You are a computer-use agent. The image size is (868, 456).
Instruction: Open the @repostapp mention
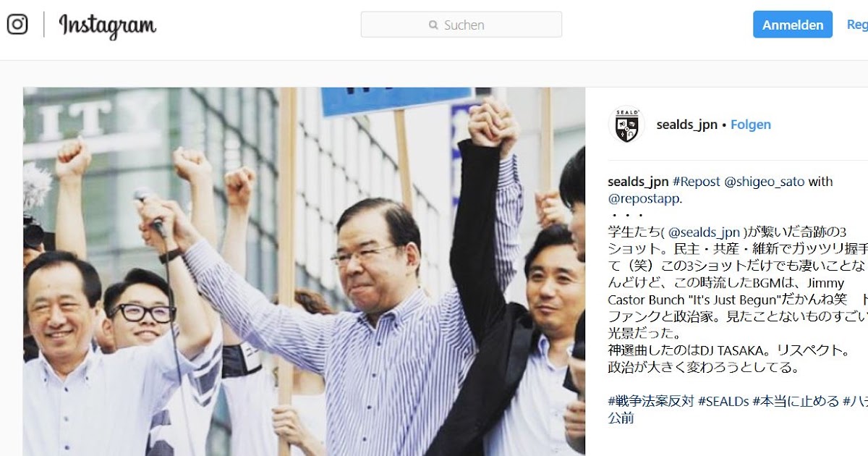pos(644,198)
